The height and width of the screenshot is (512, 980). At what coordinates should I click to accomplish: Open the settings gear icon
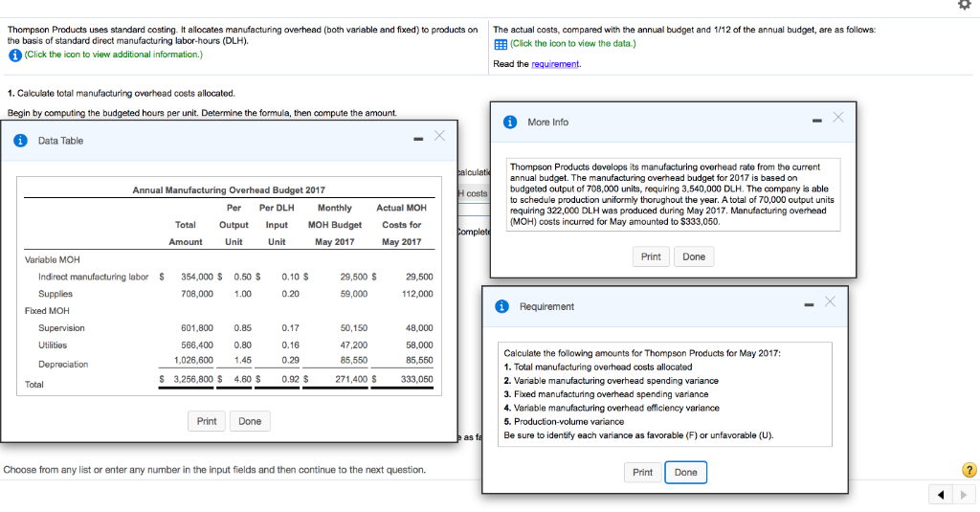965,5
